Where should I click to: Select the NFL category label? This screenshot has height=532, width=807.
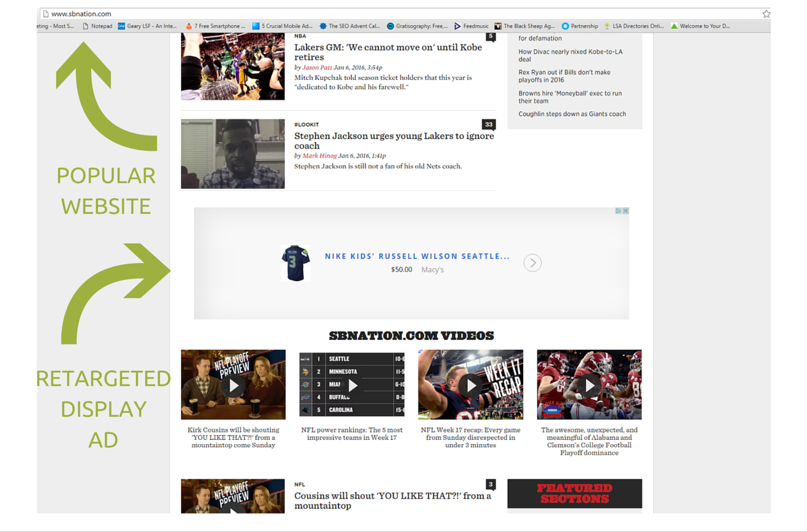[x=299, y=485]
